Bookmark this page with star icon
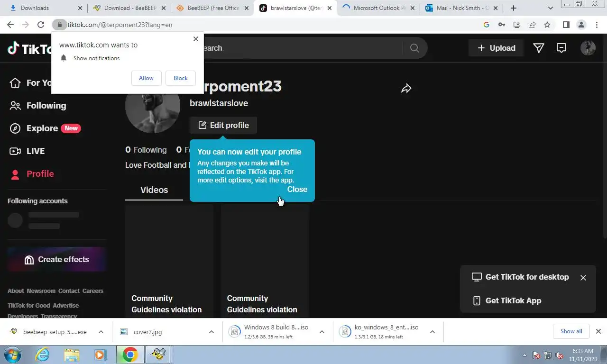The image size is (607, 364). point(547,25)
